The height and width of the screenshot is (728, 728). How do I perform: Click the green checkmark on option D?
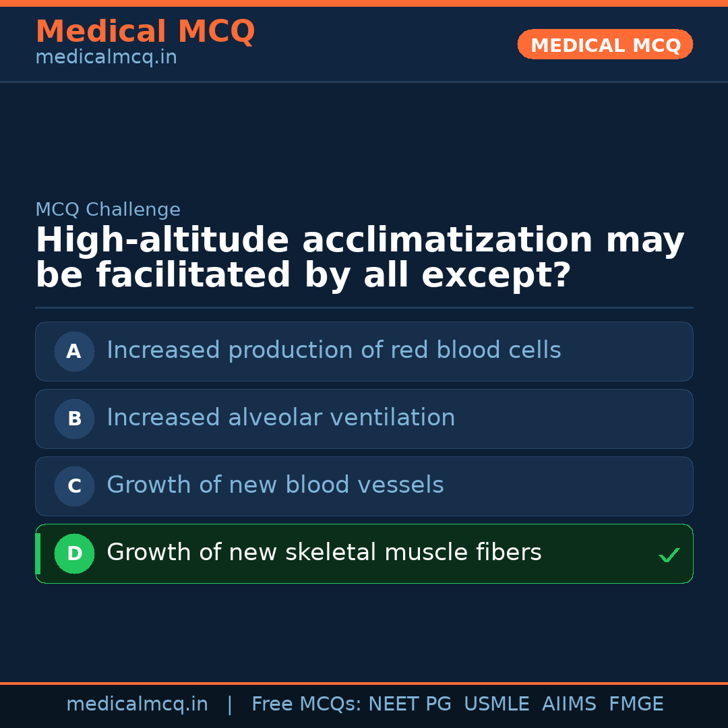(x=669, y=555)
